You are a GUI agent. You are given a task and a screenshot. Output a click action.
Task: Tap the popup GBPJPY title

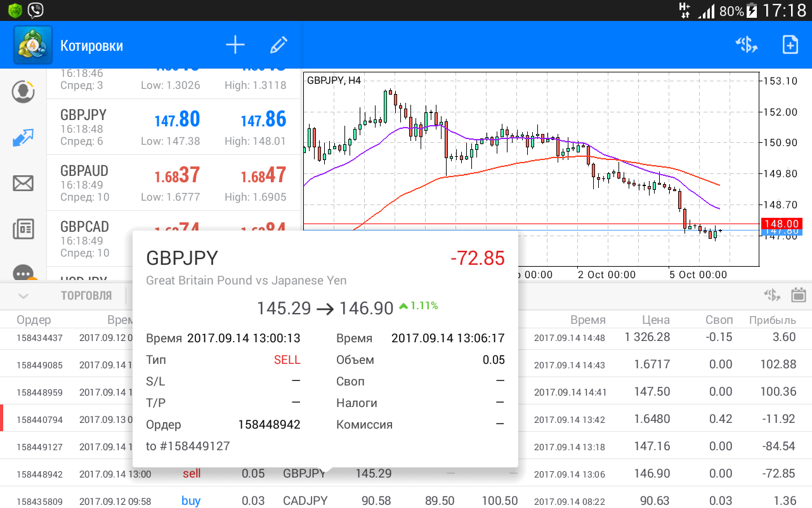182,258
